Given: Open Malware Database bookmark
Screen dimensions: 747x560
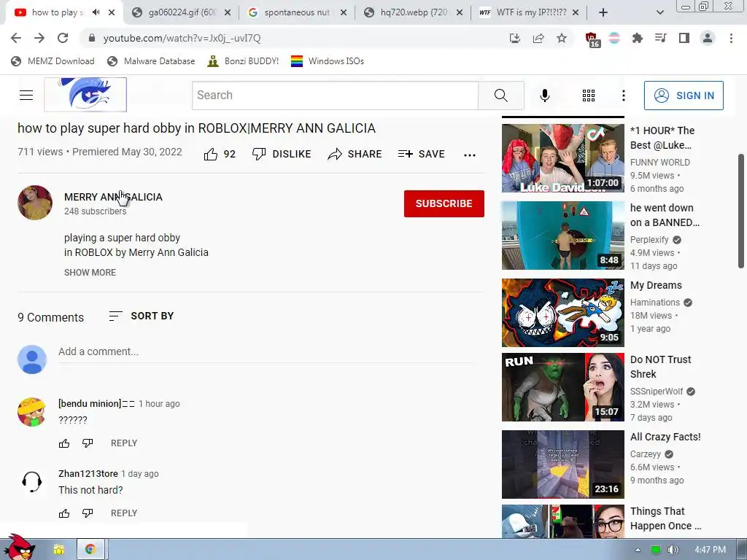Looking at the screenshot, I should [x=152, y=61].
